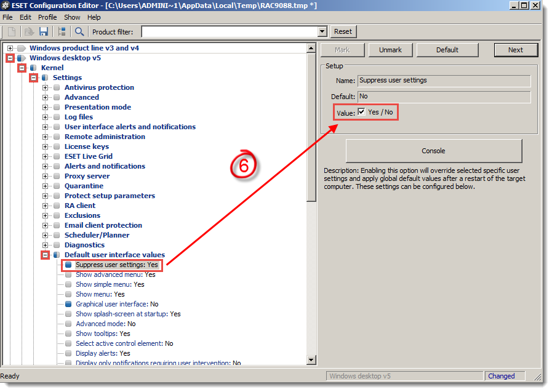Collapse Default user interface values node
552x392 pixels.
click(45, 255)
